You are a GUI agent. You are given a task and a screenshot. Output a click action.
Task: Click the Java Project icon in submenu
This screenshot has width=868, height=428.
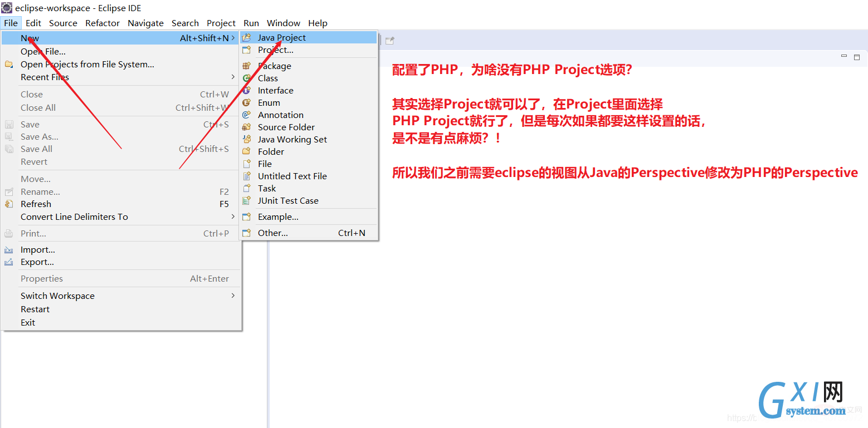coord(246,38)
